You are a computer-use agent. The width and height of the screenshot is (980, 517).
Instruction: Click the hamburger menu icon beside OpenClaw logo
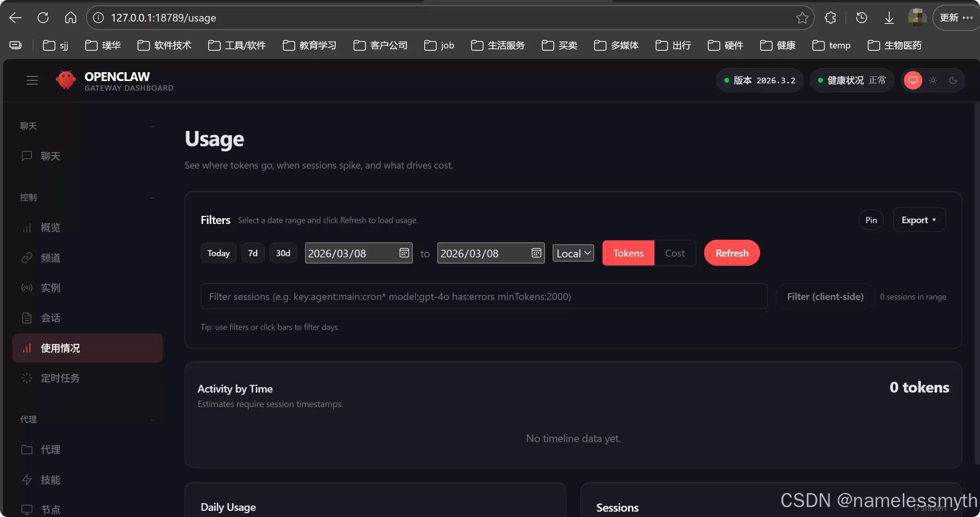(32, 80)
